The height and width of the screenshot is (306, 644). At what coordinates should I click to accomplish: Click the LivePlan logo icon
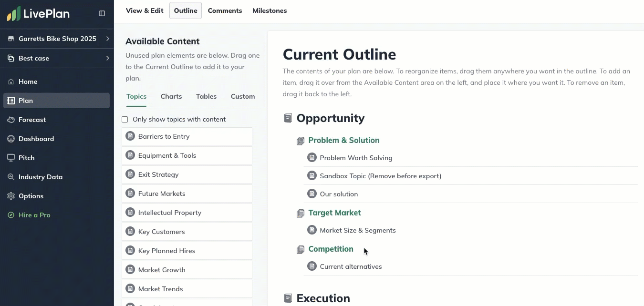14,14
